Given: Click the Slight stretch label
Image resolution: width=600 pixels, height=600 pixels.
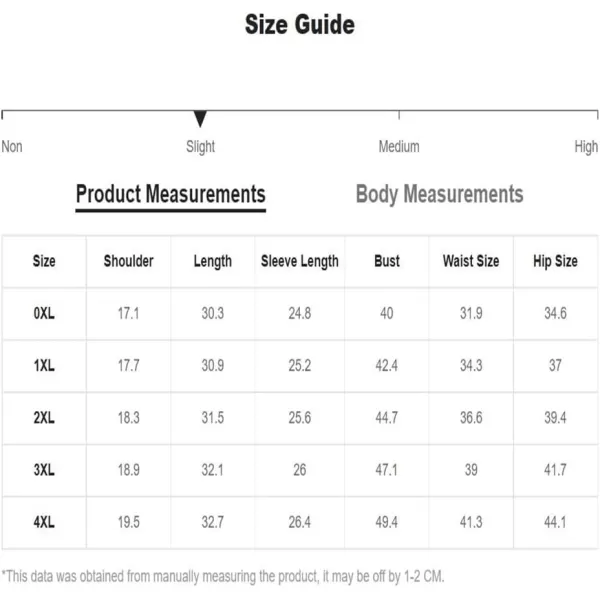Looking at the screenshot, I should point(201,147).
